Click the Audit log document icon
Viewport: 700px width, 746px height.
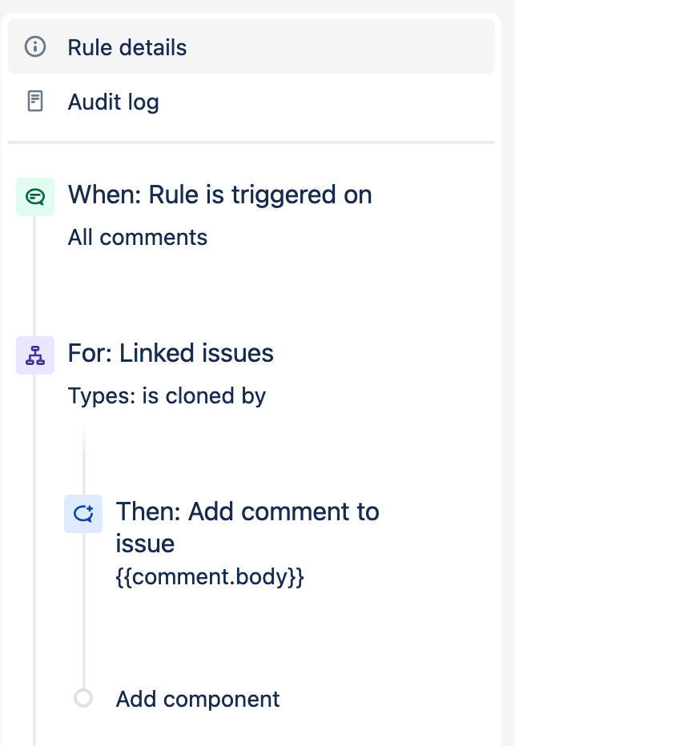35,101
